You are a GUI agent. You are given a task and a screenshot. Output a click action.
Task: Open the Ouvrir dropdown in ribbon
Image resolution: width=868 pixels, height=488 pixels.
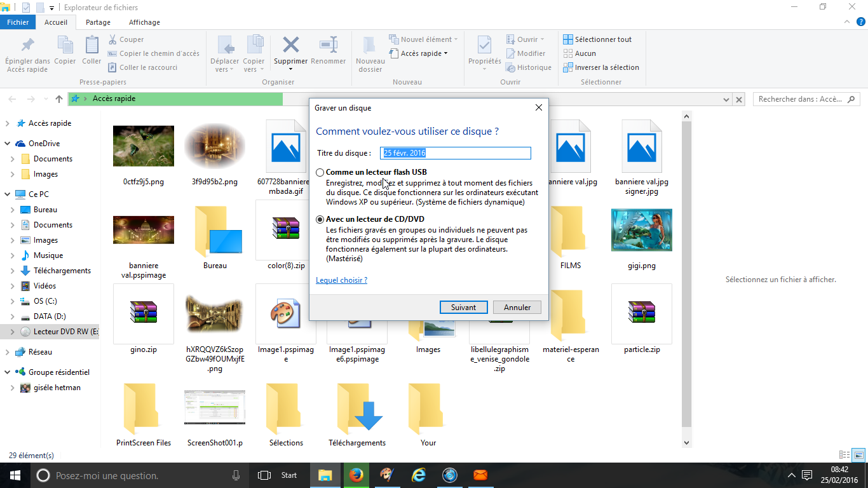(525, 39)
